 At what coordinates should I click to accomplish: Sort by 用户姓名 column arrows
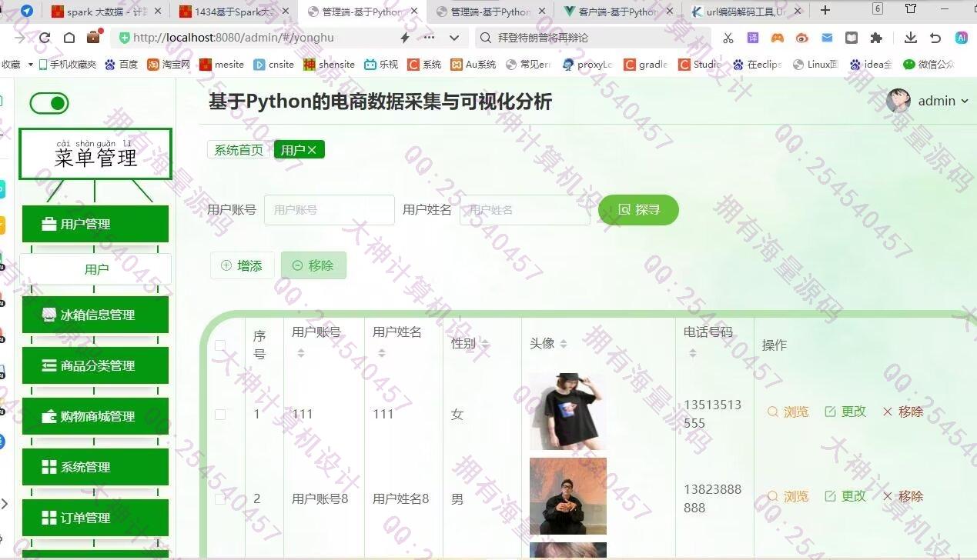(382, 353)
